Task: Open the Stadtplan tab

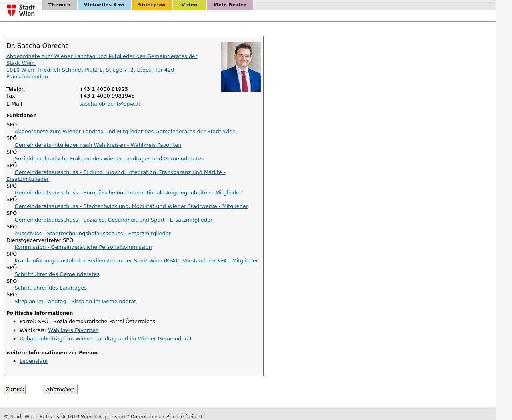Action: pyautogui.click(x=152, y=5)
